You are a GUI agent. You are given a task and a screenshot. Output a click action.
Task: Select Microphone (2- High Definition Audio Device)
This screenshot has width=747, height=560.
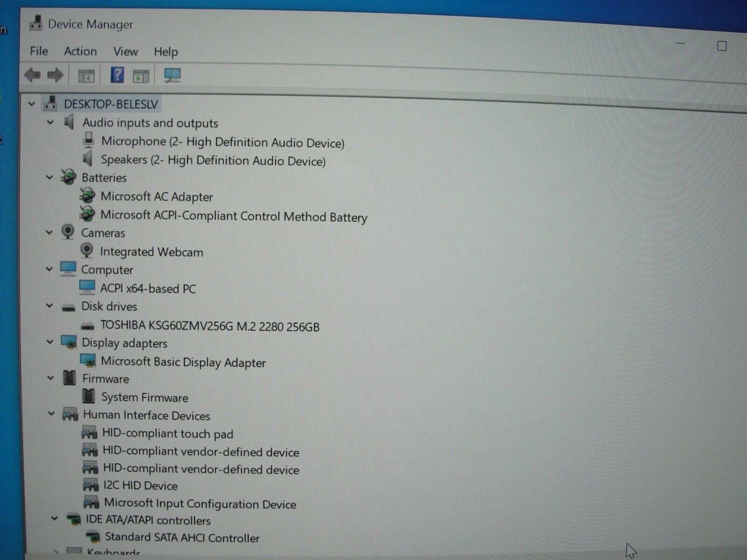(x=223, y=142)
